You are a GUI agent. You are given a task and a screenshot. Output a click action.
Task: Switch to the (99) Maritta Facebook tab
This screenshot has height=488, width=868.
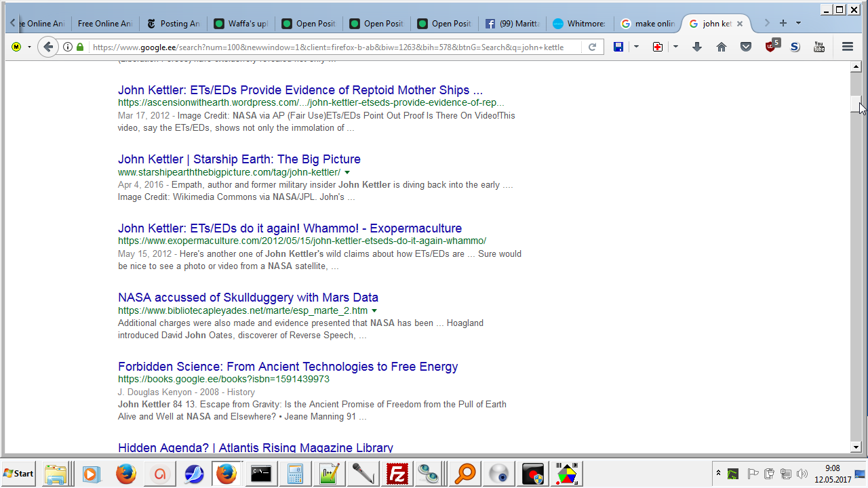click(512, 24)
